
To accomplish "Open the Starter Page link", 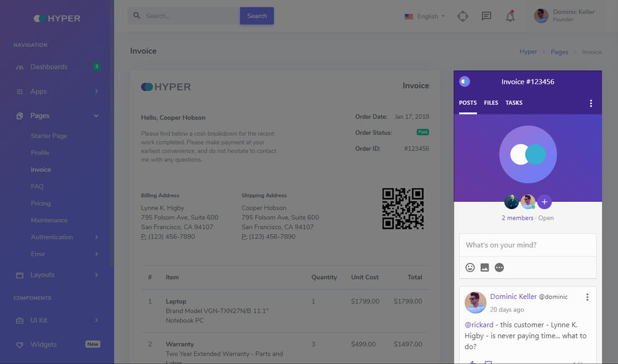I will tap(49, 136).
